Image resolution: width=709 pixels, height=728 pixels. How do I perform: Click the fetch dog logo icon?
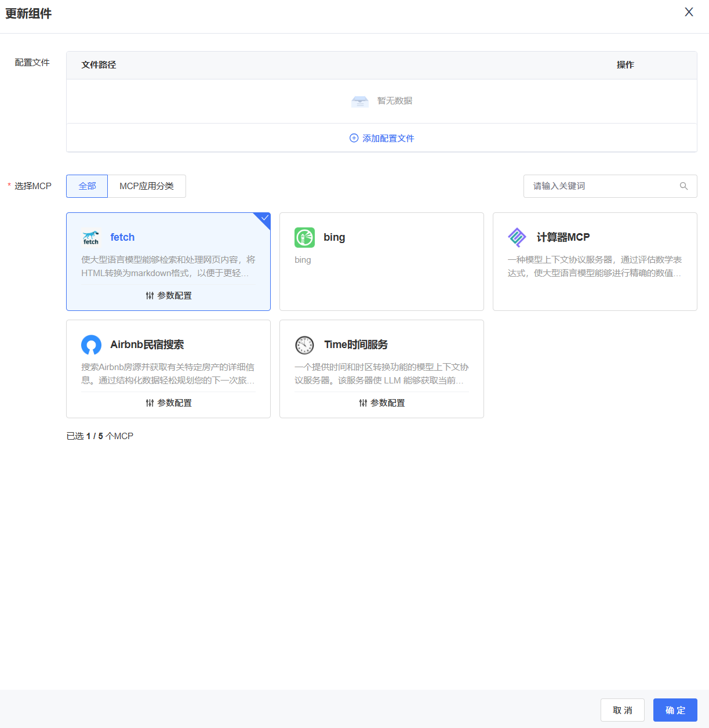click(x=91, y=237)
